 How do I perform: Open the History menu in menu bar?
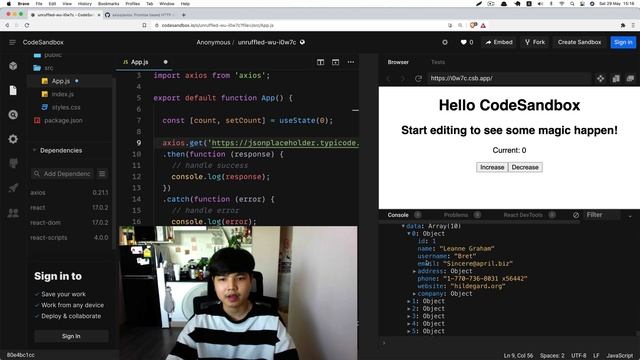(84, 4)
